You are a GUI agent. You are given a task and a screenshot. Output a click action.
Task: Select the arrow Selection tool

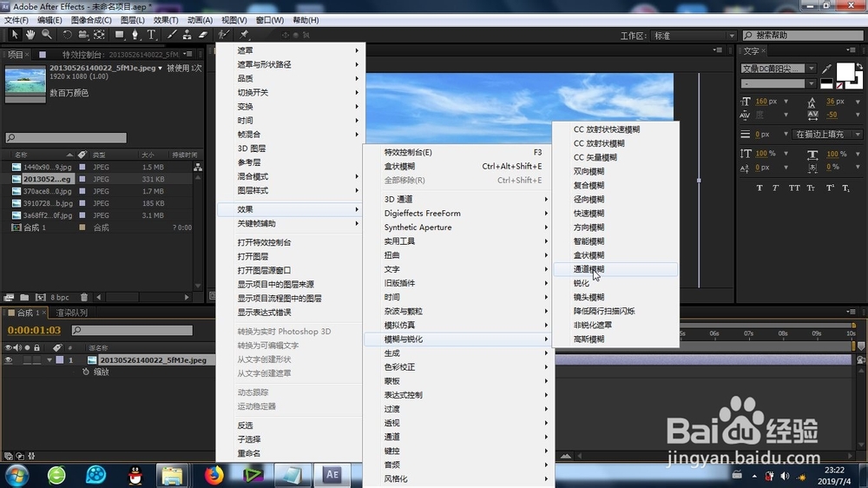(15, 35)
